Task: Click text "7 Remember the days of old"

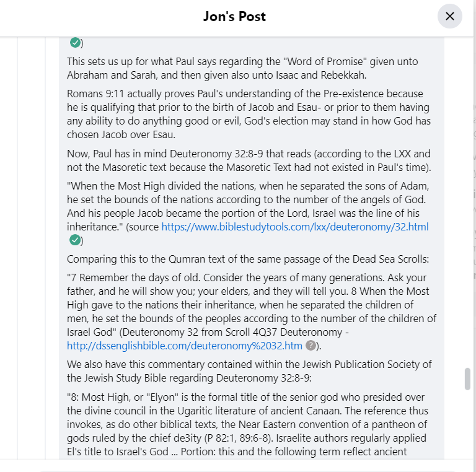Action: point(135,278)
